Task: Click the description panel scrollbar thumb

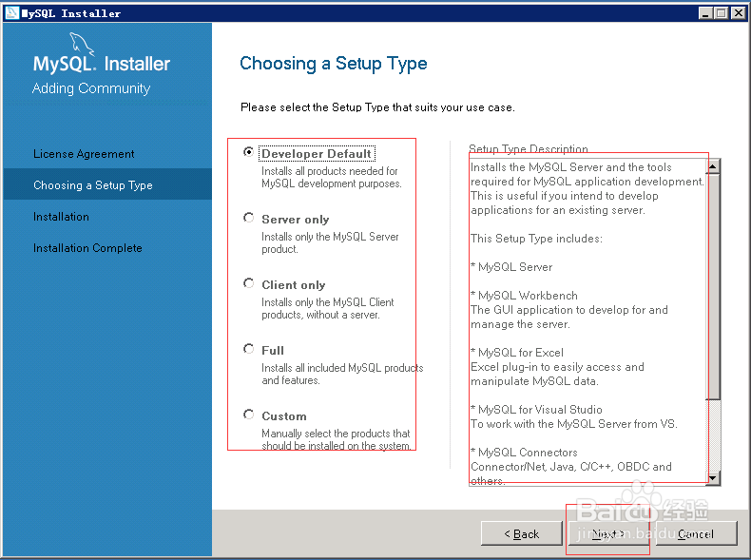Action: click(x=713, y=286)
